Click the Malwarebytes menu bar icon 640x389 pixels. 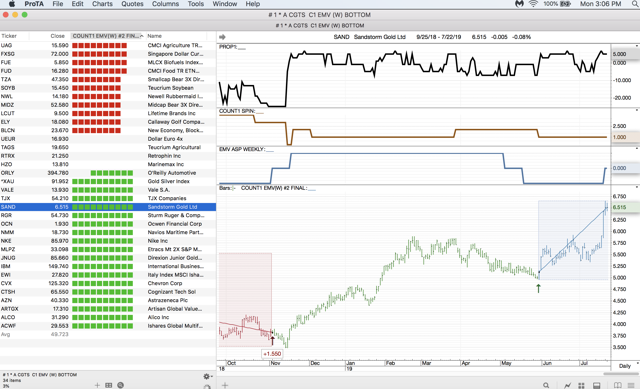point(519,4)
